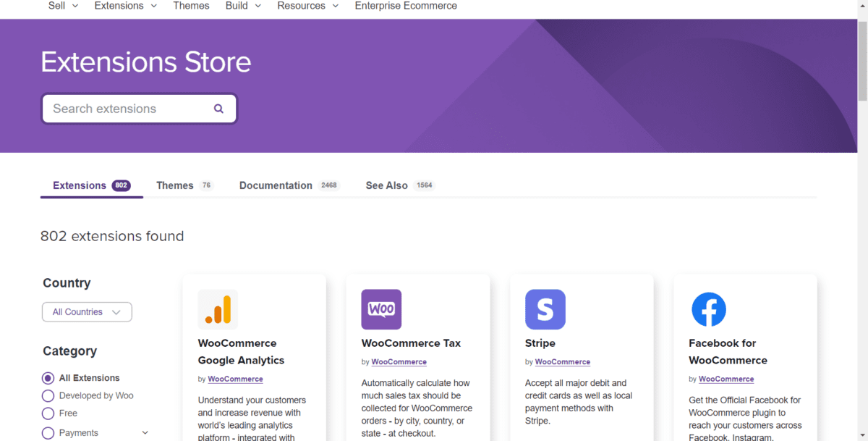Viewport: 868px width, 441px height.
Task: Click WooCommerce author link under Stripe
Action: point(563,362)
